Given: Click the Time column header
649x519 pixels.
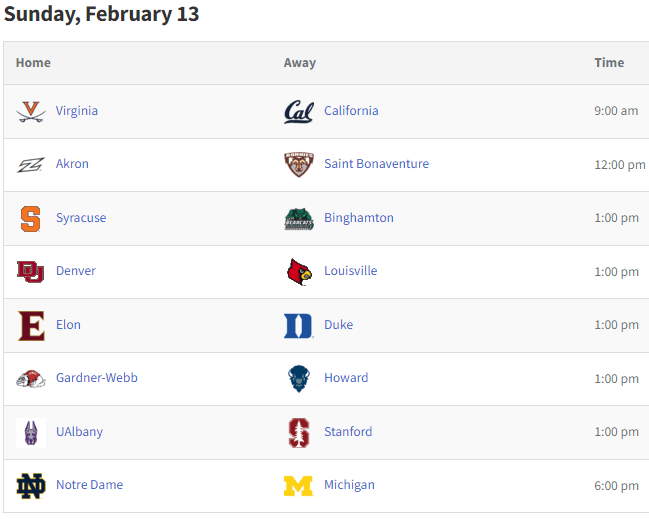Looking at the screenshot, I should (x=609, y=62).
